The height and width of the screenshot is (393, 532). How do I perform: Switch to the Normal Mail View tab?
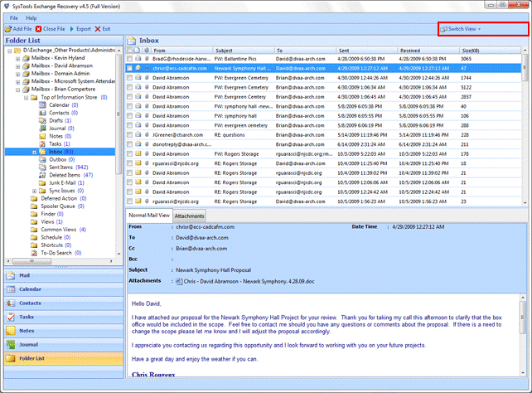149,216
